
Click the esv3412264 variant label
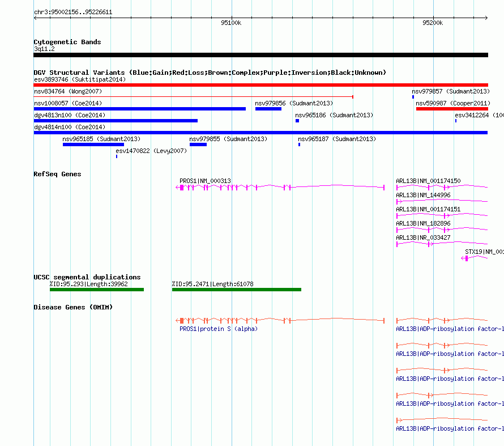[x=479, y=115]
